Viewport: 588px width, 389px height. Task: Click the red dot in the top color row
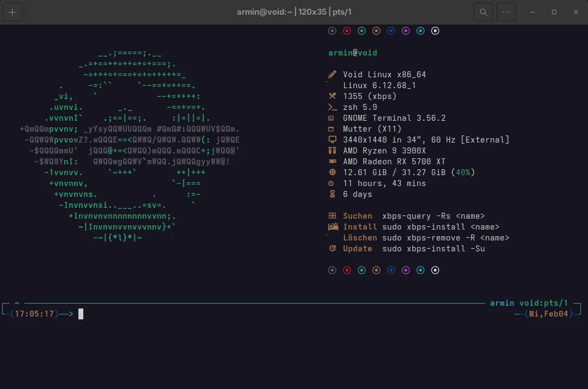pyautogui.click(x=347, y=31)
